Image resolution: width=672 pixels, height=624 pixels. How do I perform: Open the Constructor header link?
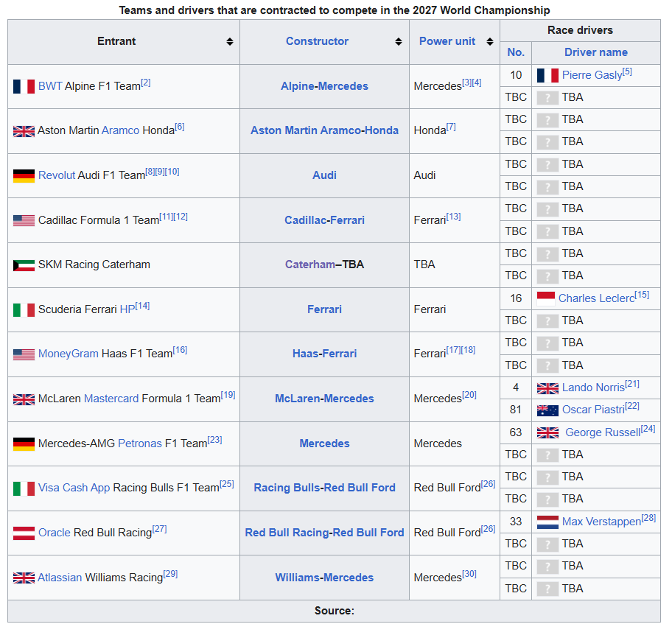[x=317, y=41]
